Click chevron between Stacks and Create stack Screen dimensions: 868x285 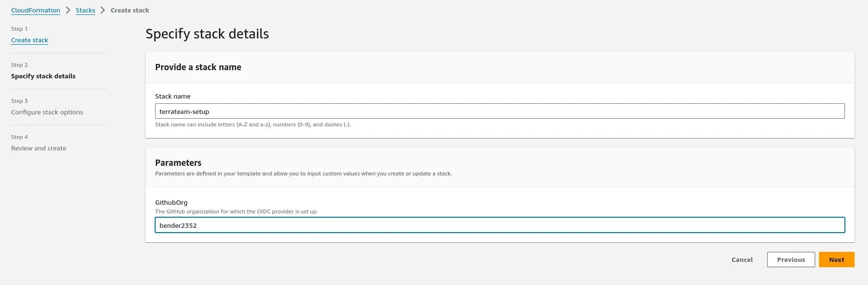coord(102,10)
